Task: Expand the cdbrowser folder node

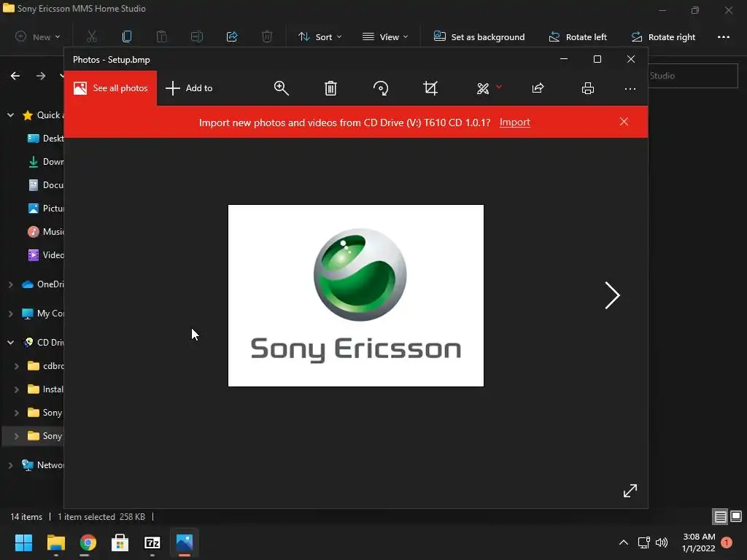Action: point(16,366)
